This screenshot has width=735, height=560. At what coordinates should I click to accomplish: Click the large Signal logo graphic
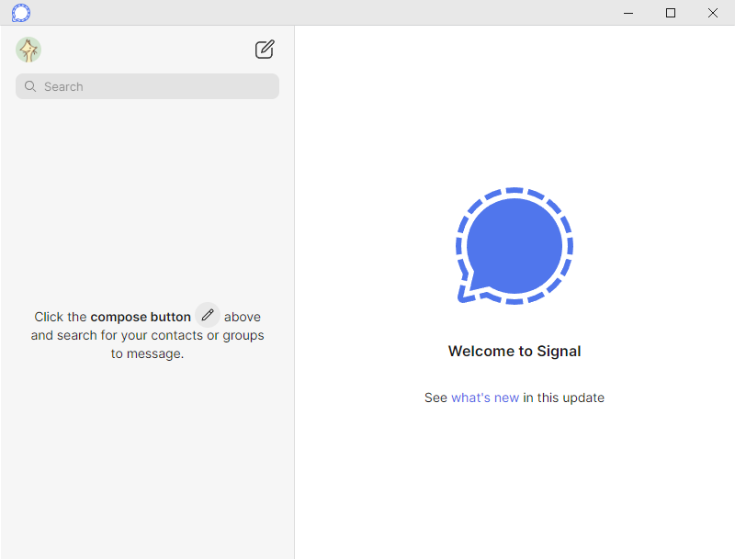coord(514,246)
